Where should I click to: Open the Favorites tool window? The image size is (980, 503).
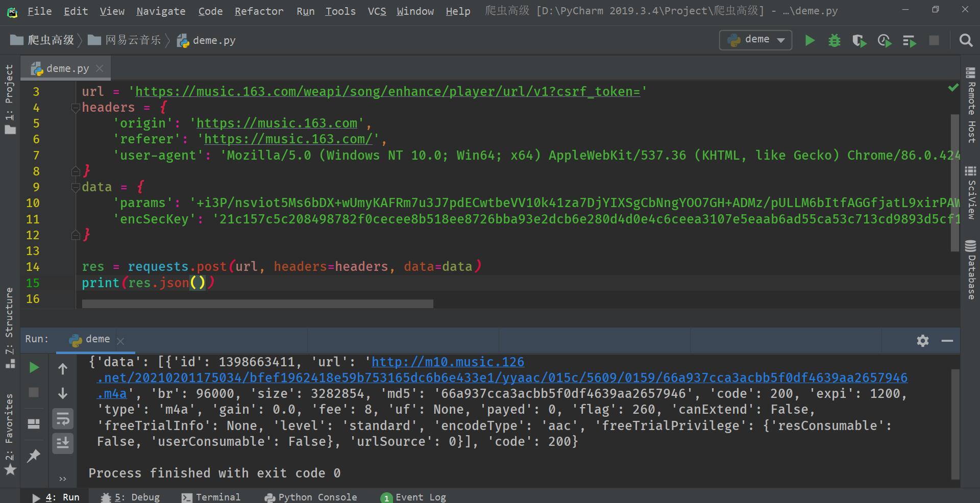coord(10,434)
